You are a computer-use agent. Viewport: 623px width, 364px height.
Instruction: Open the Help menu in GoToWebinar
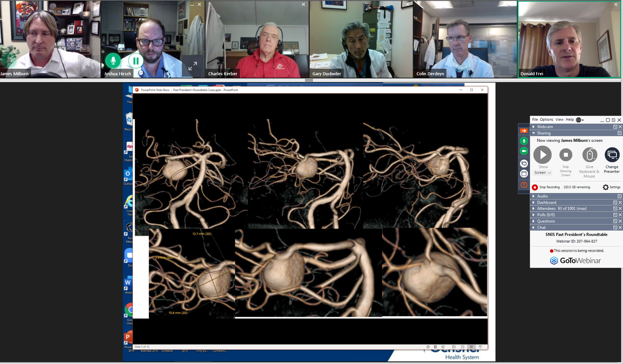570,119
